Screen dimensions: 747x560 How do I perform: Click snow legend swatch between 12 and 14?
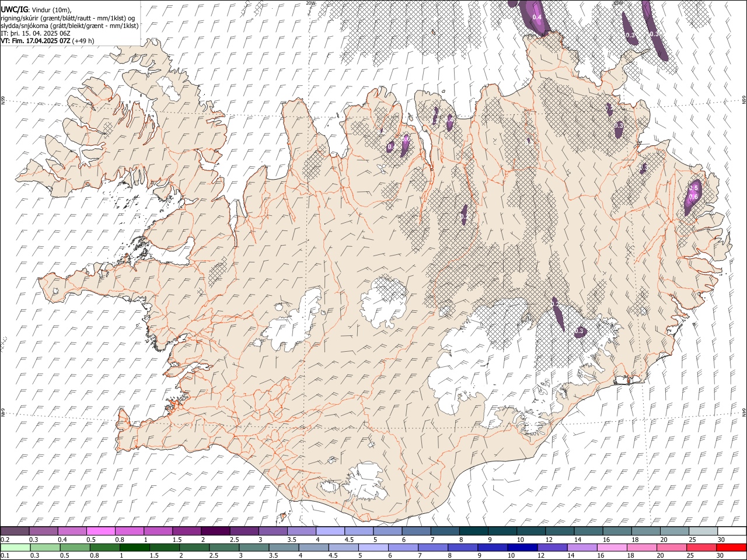point(560,531)
